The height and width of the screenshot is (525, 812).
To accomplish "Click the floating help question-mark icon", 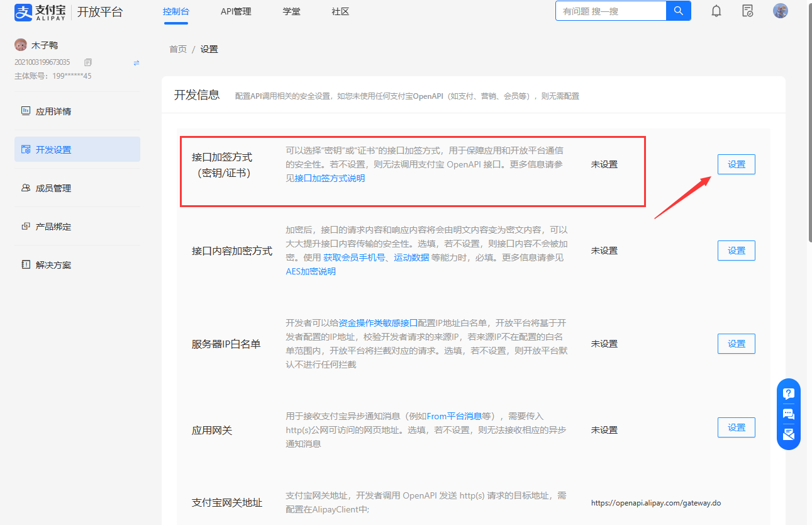I will (x=788, y=393).
